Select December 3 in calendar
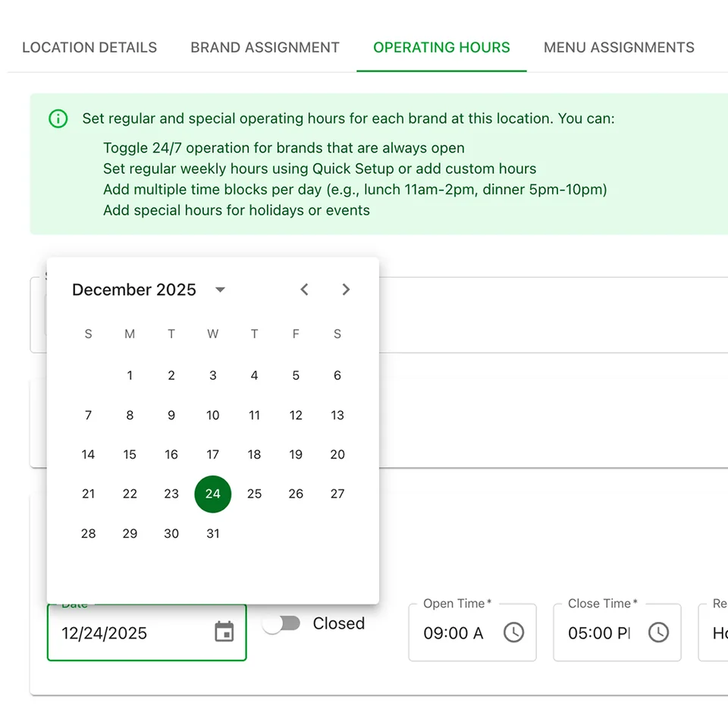Screen dimensions: 728x728 212,375
